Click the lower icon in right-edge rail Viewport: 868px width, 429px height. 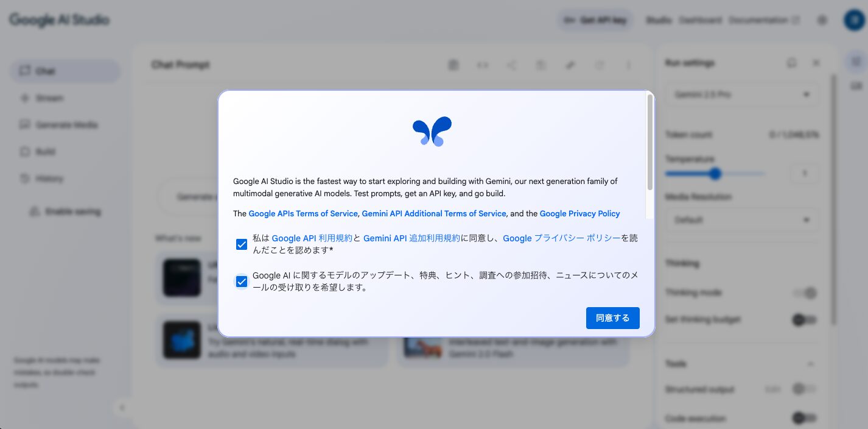[856, 87]
